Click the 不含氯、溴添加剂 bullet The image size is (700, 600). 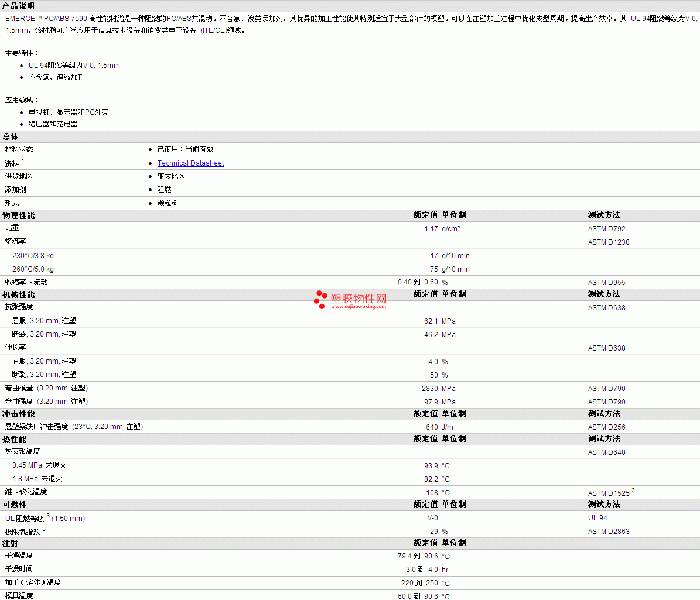point(57,77)
